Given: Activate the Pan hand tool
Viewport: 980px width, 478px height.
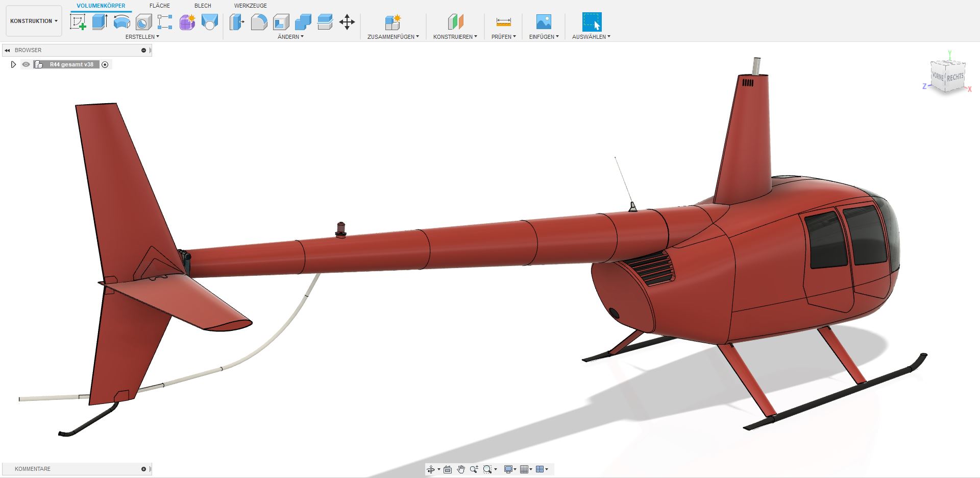Looking at the screenshot, I should [x=461, y=469].
